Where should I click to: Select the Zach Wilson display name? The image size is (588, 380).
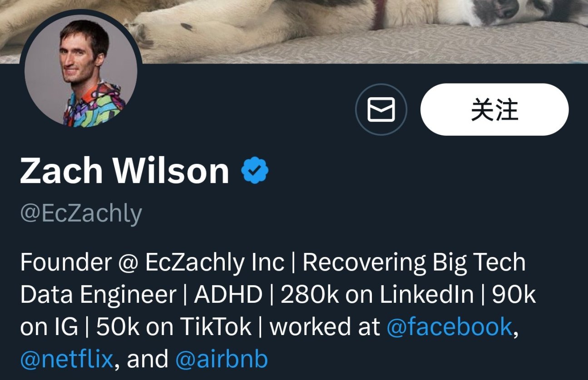[x=125, y=170]
